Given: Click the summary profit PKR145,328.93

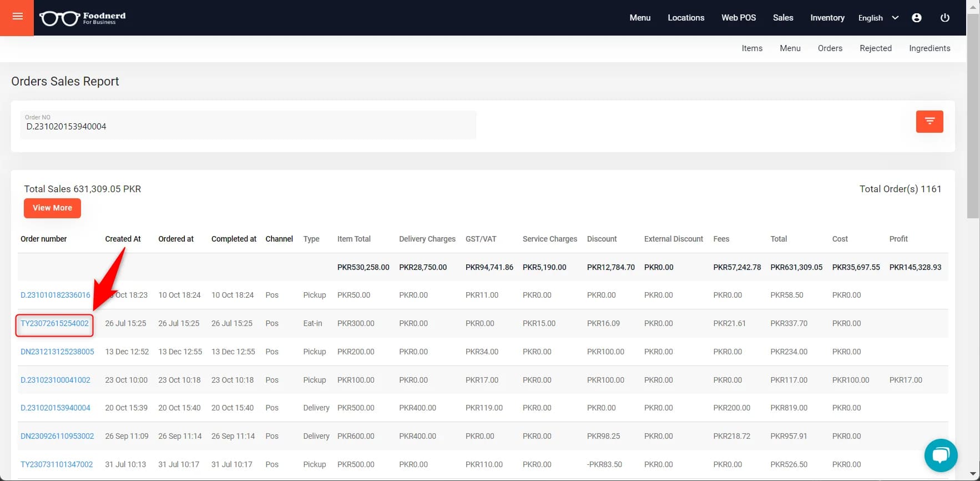Looking at the screenshot, I should pyautogui.click(x=915, y=267).
